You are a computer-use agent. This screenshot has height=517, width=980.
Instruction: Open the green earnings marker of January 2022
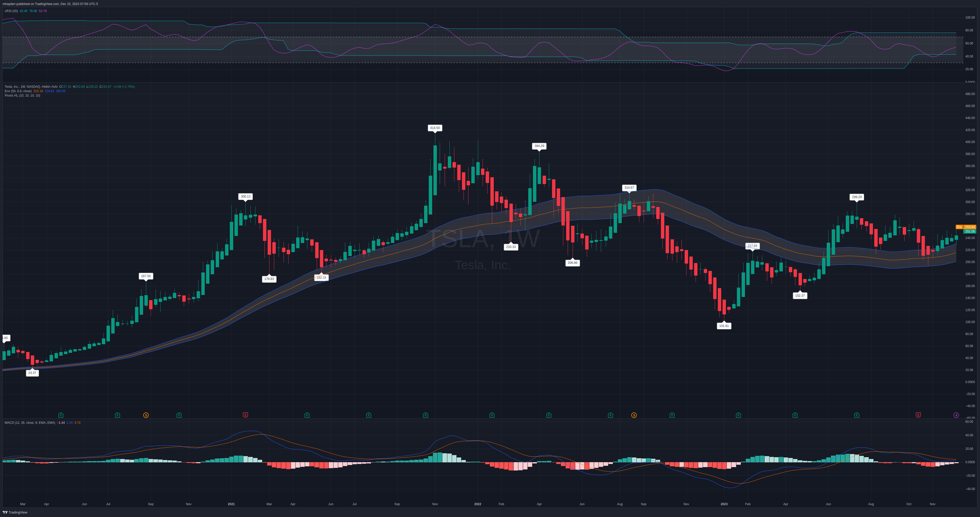tap(492, 415)
